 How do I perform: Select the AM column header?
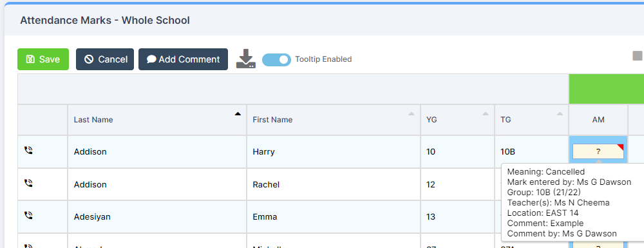click(598, 120)
